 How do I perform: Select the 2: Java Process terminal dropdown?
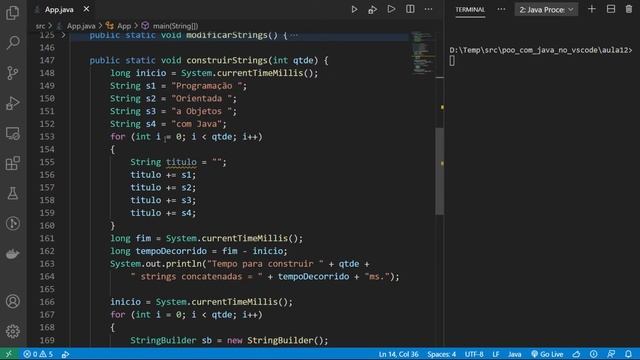[546, 9]
